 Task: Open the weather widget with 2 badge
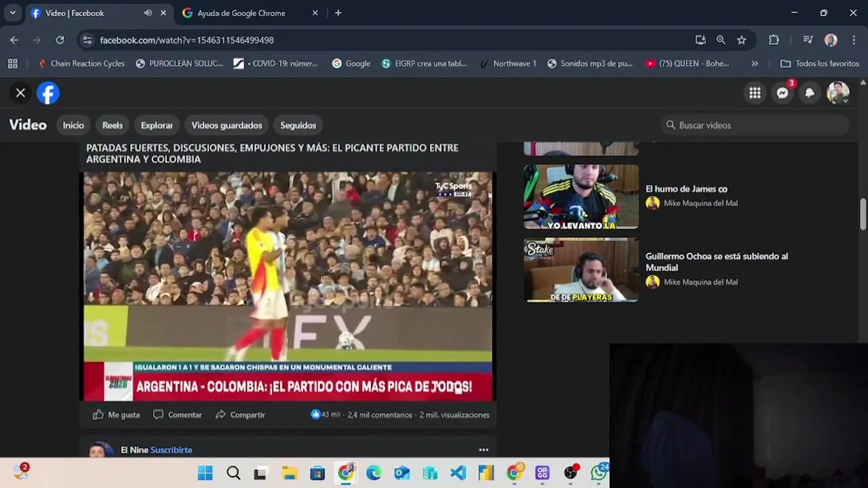(x=21, y=472)
